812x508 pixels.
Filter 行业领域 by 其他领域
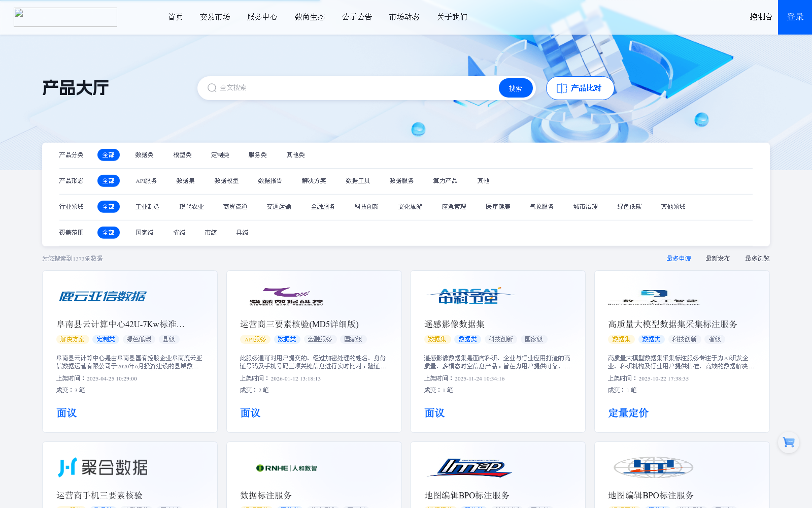[x=673, y=207]
